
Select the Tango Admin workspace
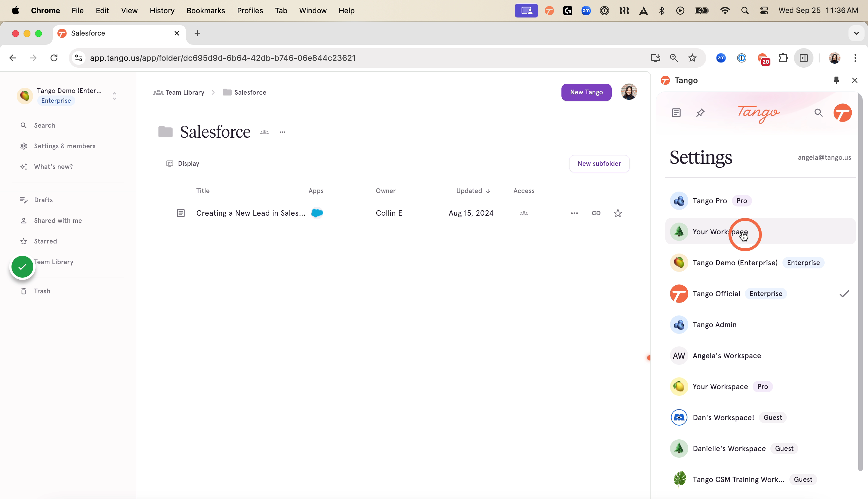(x=760, y=325)
